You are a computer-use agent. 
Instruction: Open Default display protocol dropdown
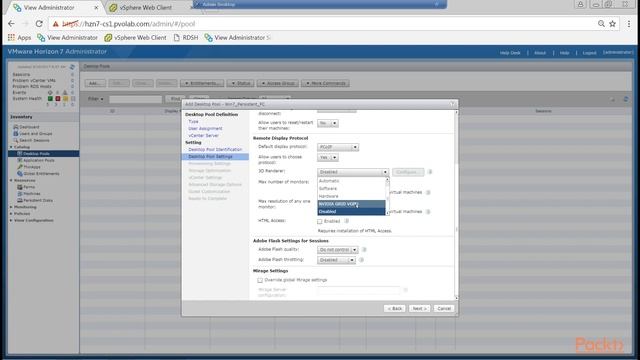click(x=338, y=147)
